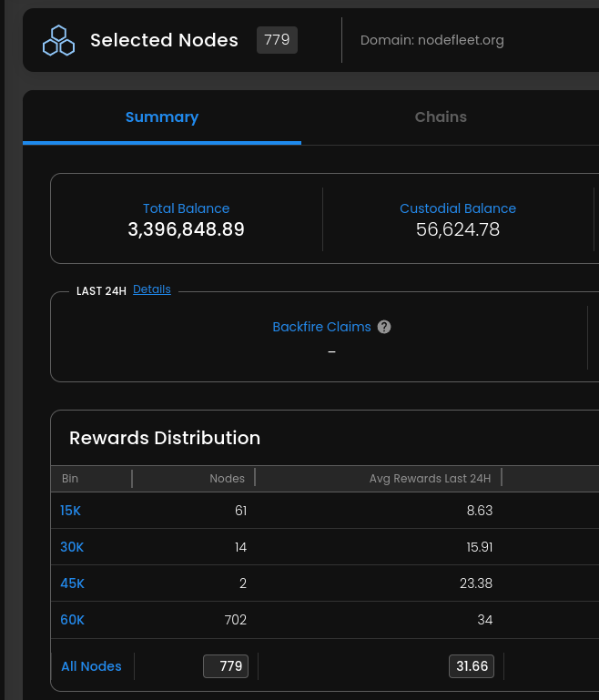Click the 23.38 average rewards cell
Screen dimensions: 599x700
[x=476, y=583]
